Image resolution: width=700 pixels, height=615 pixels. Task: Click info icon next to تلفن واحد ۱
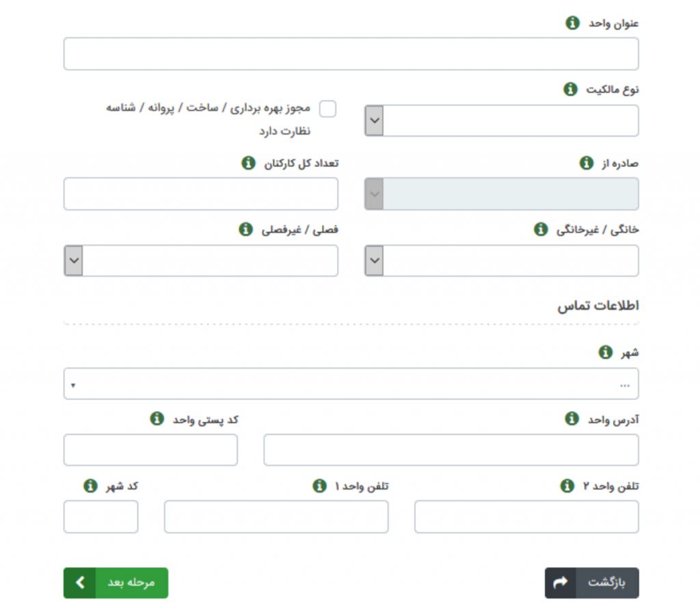[x=319, y=486]
